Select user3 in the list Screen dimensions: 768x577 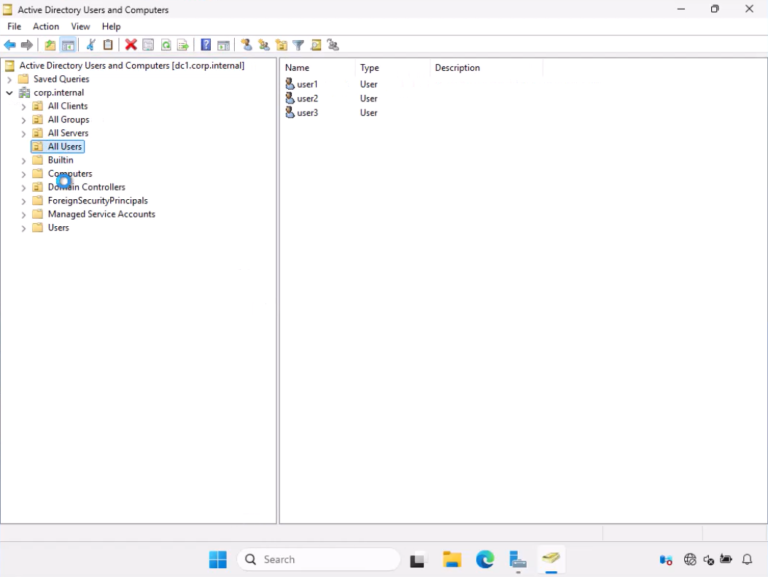pyautogui.click(x=307, y=113)
